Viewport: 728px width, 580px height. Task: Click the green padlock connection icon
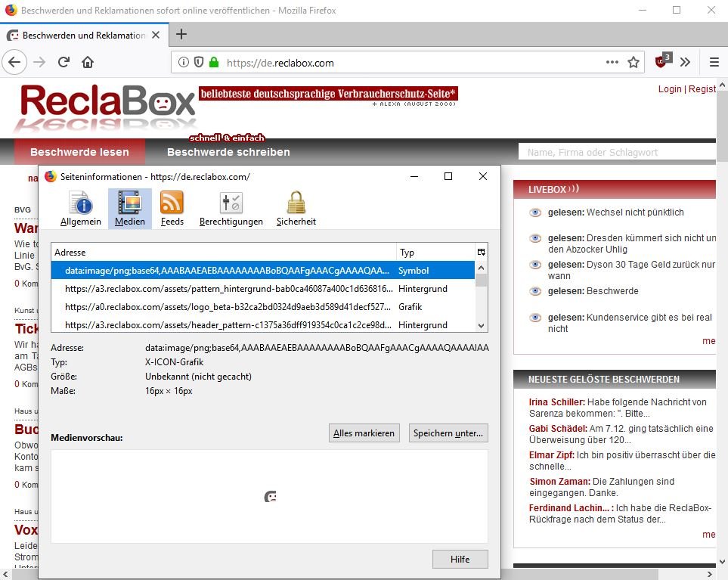(214, 62)
